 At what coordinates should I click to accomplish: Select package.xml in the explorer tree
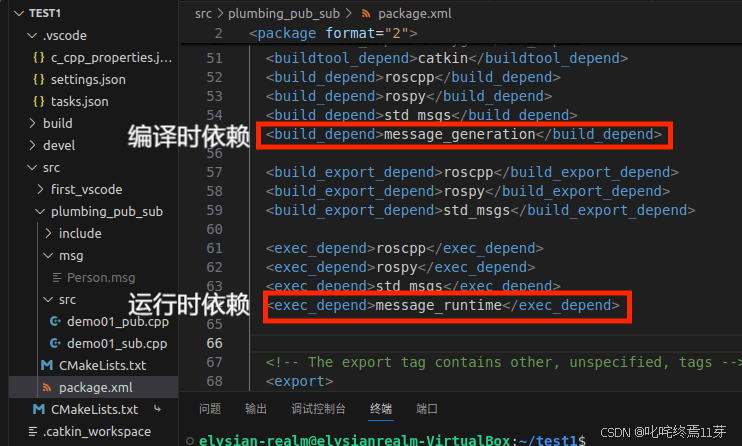click(x=96, y=388)
